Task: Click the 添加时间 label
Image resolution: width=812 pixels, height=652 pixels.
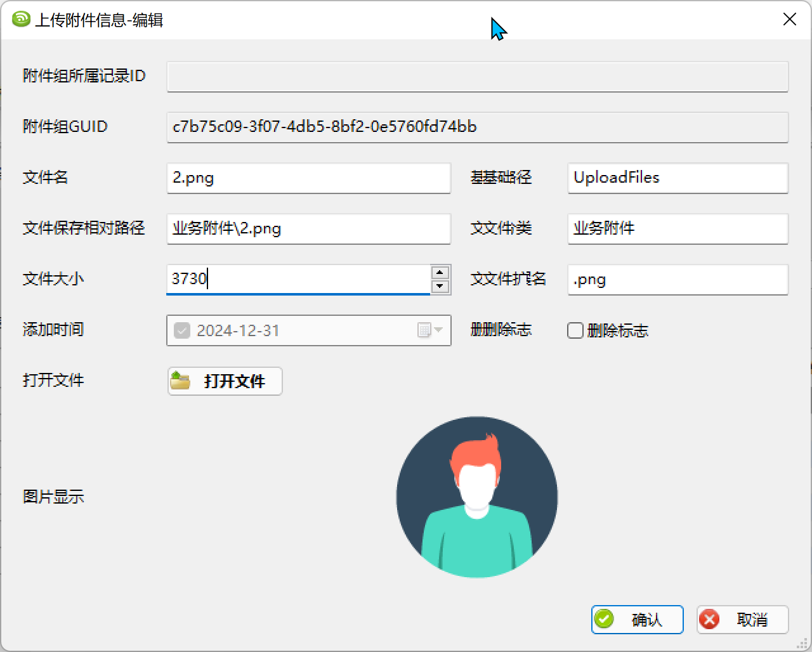Action: click(x=53, y=330)
